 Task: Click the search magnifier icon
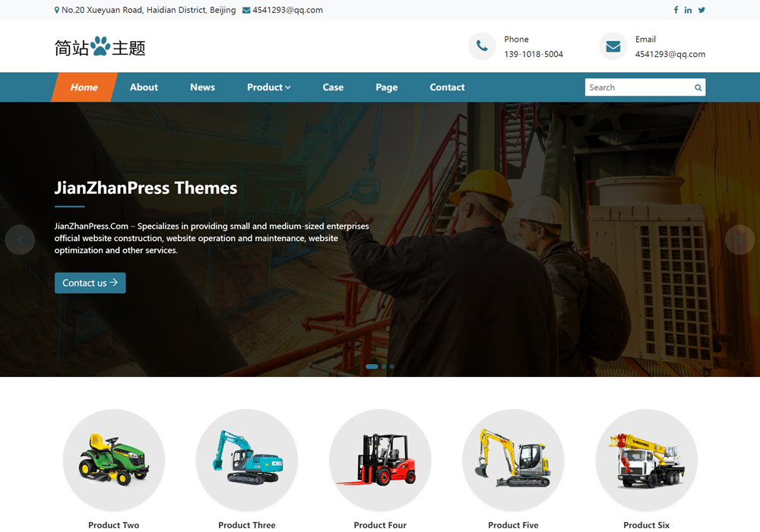[698, 87]
